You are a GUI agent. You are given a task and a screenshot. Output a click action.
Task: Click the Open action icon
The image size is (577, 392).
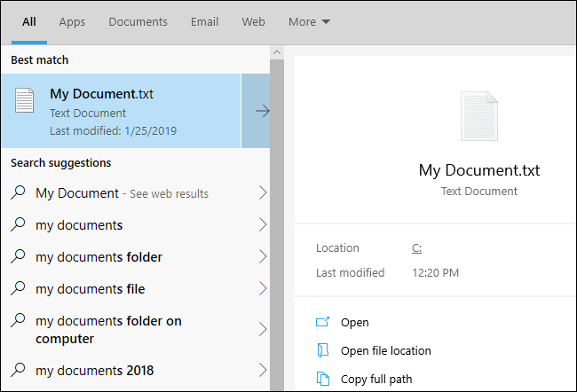point(323,322)
